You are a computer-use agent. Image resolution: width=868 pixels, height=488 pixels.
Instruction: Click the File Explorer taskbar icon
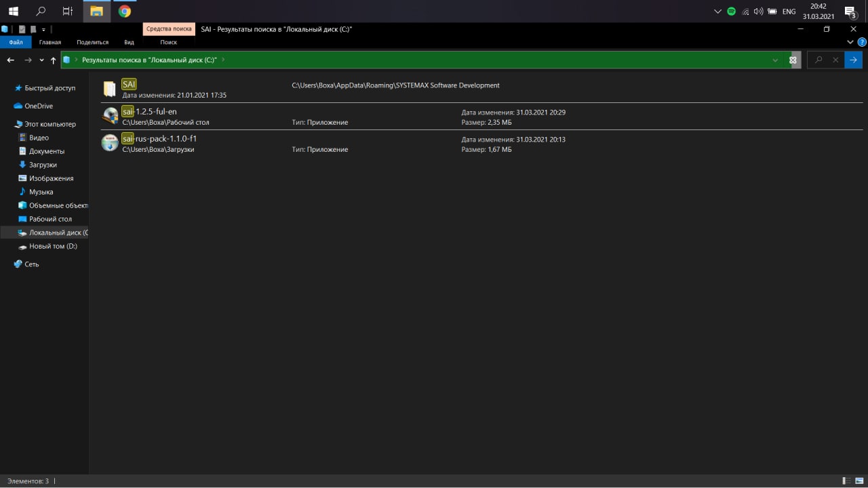point(96,11)
